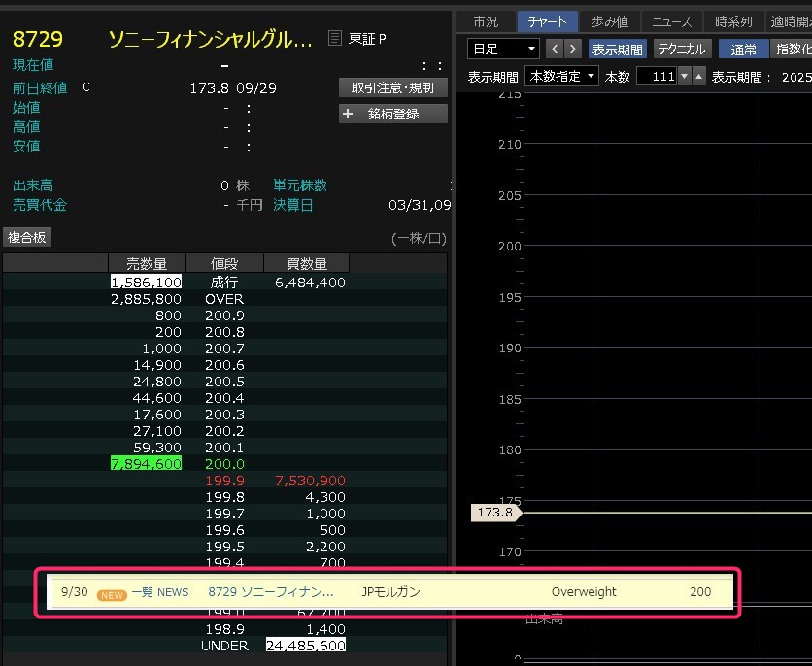Switch chart mode to 通常
The image size is (812, 666).
tap(743, 49)
